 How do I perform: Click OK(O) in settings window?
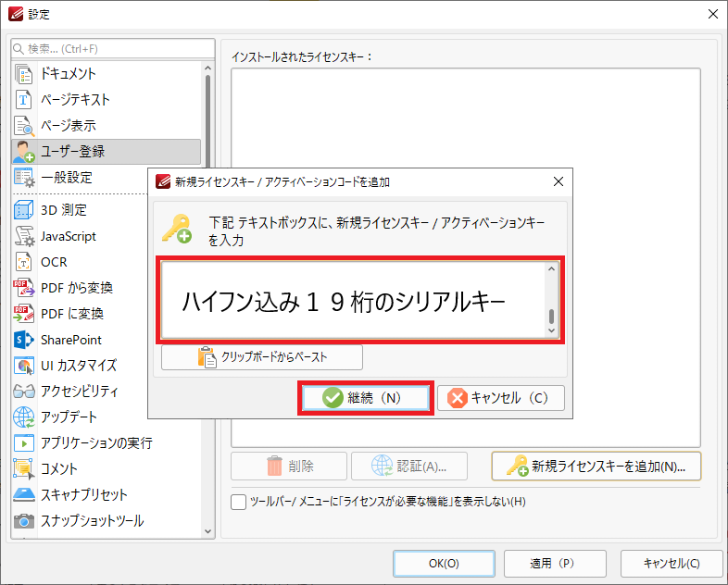444,564
